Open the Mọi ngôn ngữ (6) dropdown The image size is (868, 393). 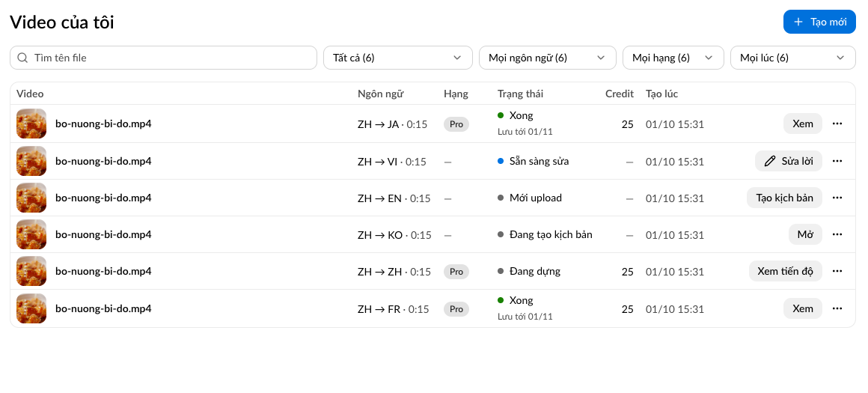coord(547,58)
